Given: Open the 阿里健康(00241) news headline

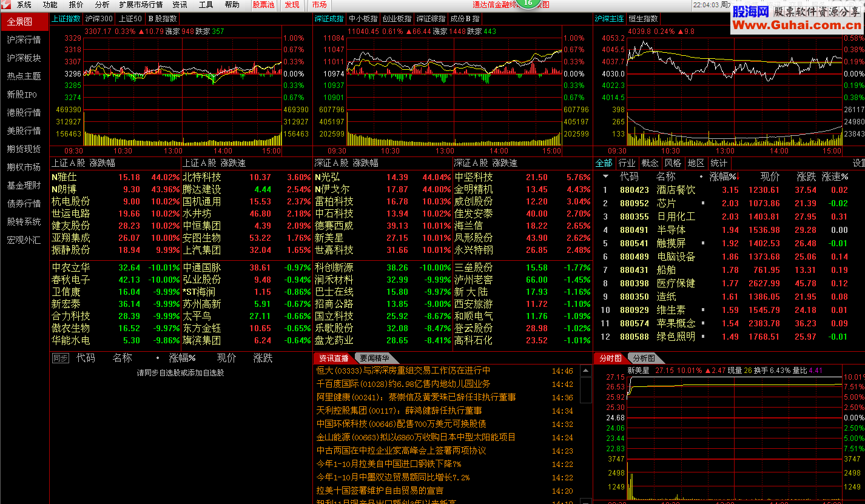Looking at the screenshot, I should pos(416,397).
